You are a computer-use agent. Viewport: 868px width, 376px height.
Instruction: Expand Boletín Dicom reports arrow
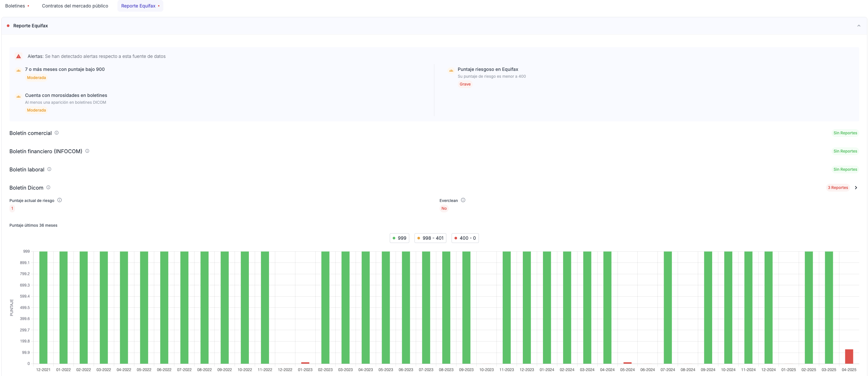point(856,188)
